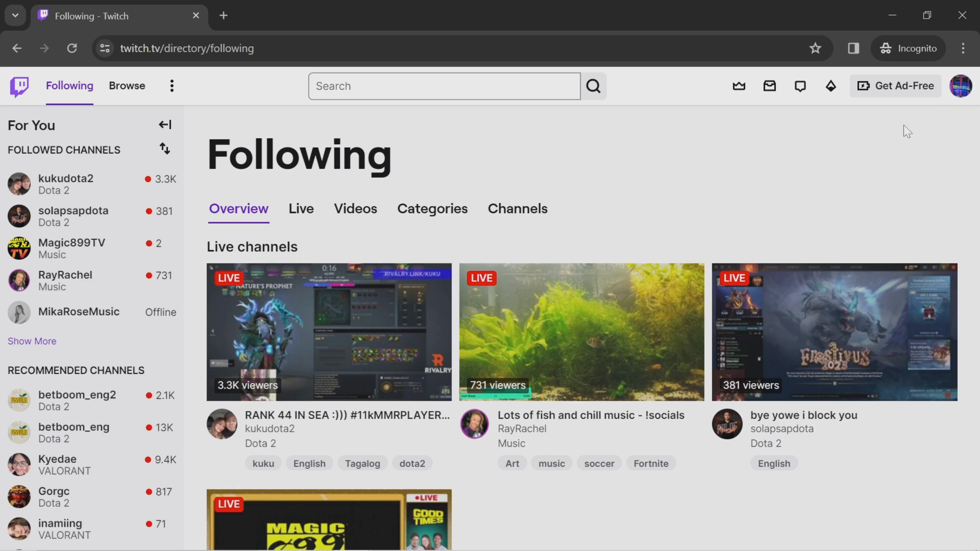This screenshot has width=980, height=551.
Task: Click Browse menu item
Action: [127, 85]
